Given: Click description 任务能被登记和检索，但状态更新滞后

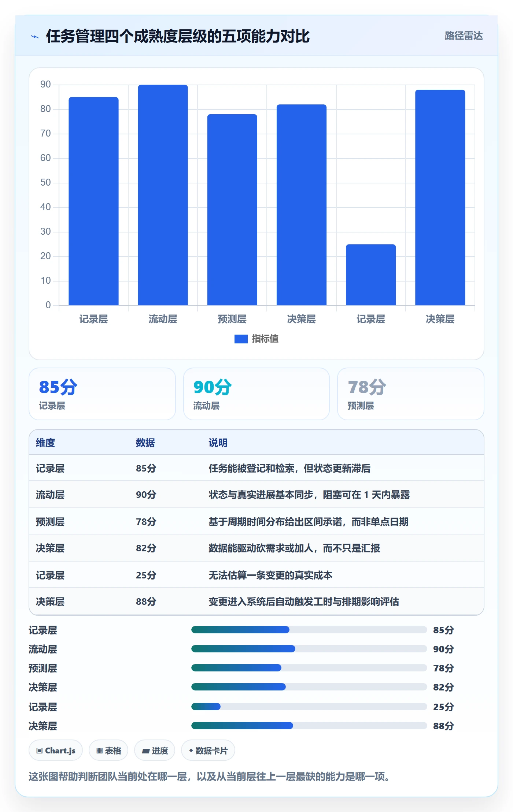Looking at the screenshot, I should click(289, 468).
